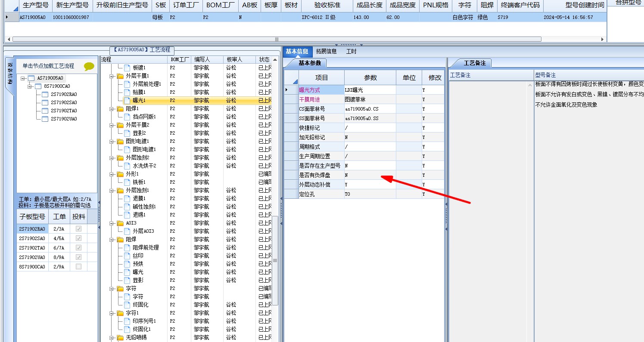Collapse the AS719005A0 root tree node
The height and width of the screenshot is (342, 644).
(x=23, y=78)
